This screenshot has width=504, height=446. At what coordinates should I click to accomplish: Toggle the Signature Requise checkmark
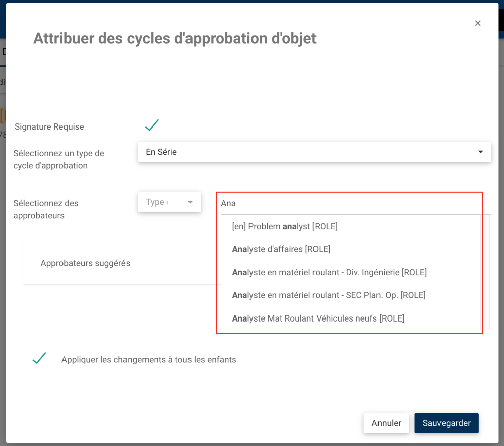[x=152, y=125]
